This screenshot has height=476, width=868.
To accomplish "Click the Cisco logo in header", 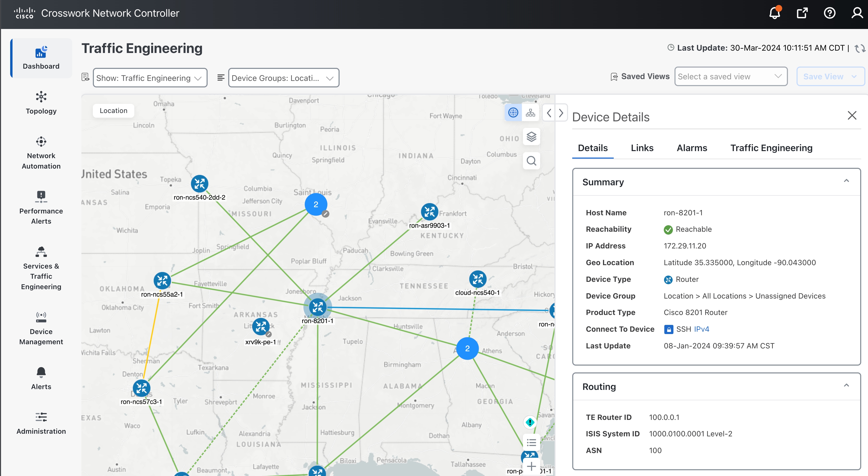I will [x=24, y=13].
